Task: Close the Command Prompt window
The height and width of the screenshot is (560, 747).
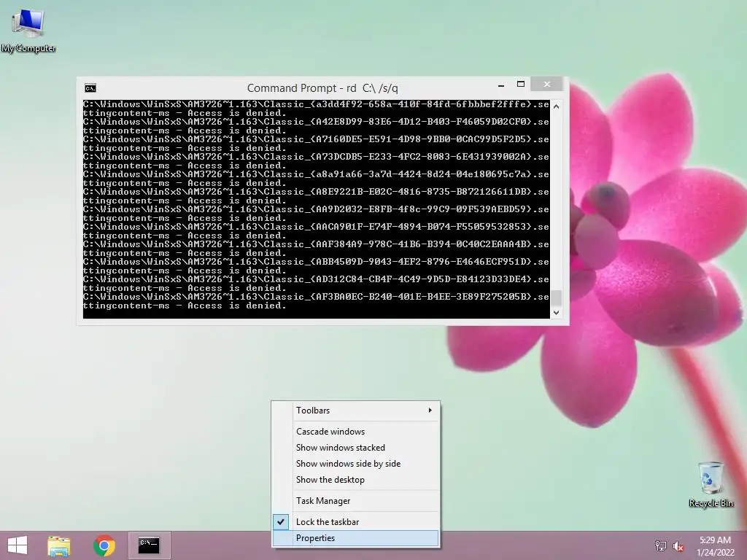Action: pos(547,85)
